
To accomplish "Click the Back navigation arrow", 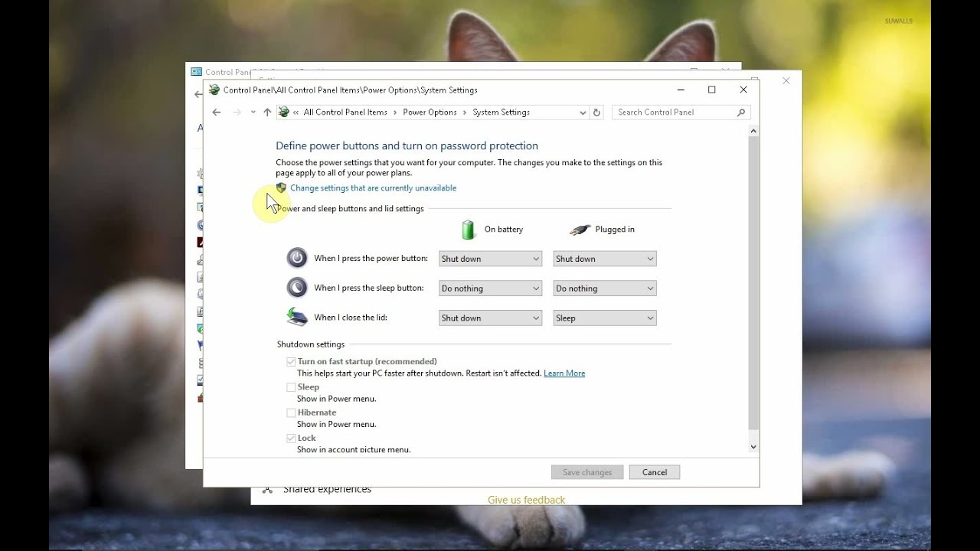I will pos(217,112).
